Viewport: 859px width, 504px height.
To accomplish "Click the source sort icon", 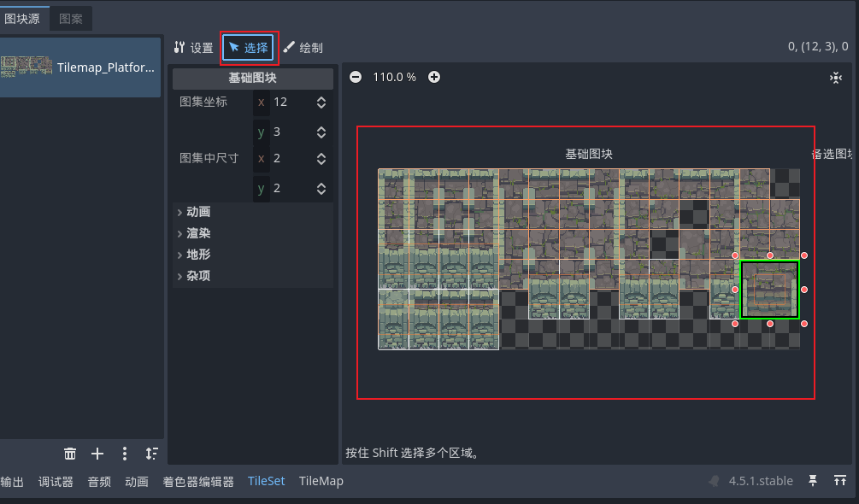I will pos(152,454).
